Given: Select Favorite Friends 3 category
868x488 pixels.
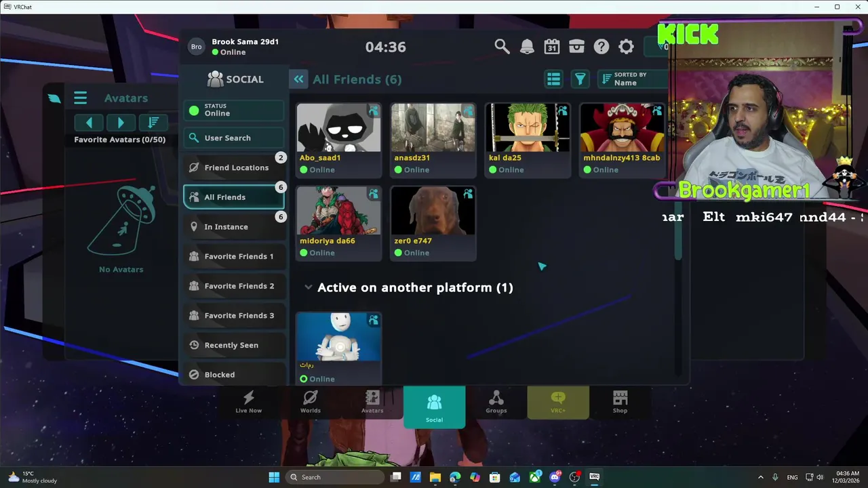Looking at the screenshot, I should pyautogui.click(x=234, y=315).
